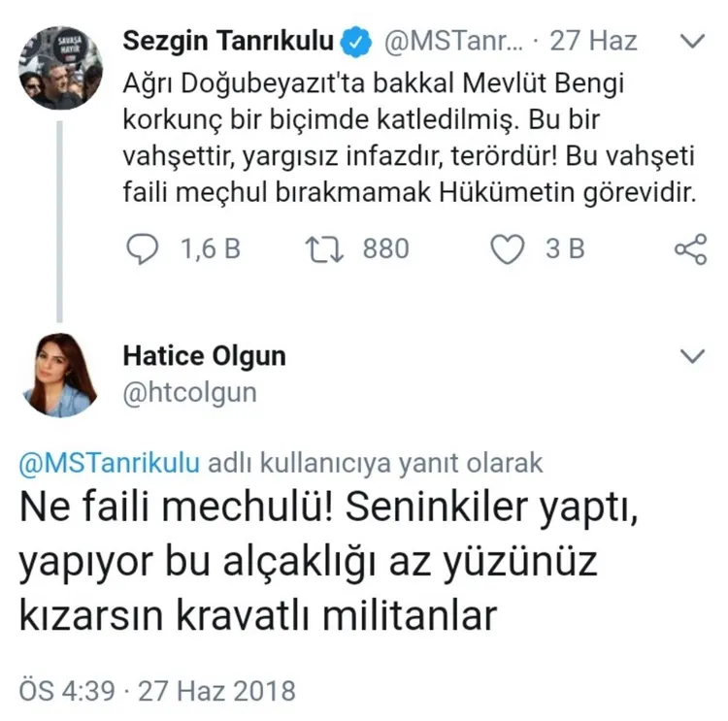
Task: Open Sezgin Tanrıkulu's profile picture
Action: pyautogui.click(x=60, y=67)
